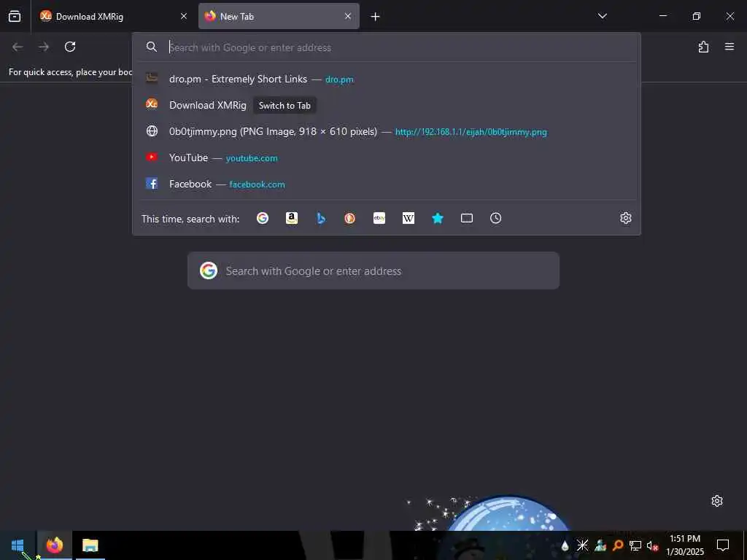747x560 pixels.
Task: Reload the current page
Action: pyautogui.click(x=70, y=47)
